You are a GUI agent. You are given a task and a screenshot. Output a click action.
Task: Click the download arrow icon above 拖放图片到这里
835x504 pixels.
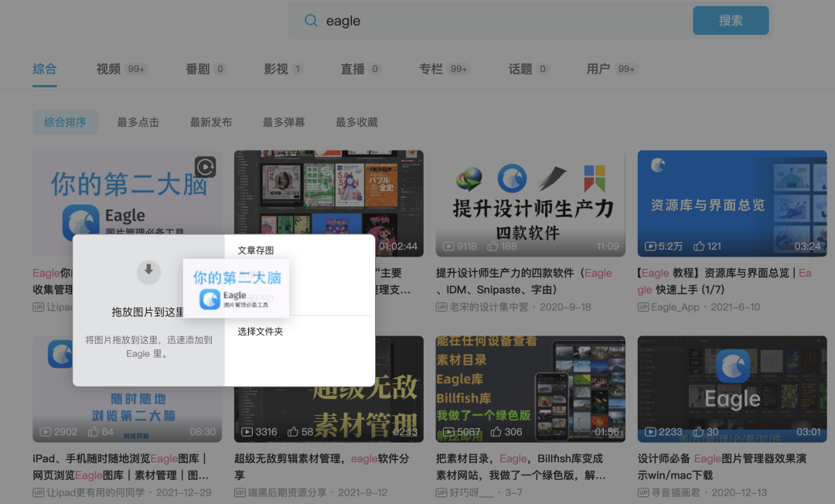(148, 272)
